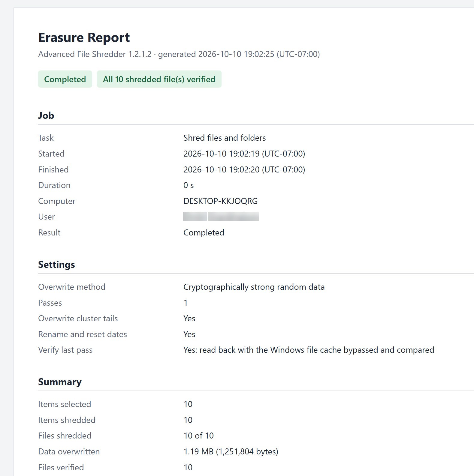Select the "Cryptographically strong random data" value
The image size is (474, 476).
pyautogui.click(x=254, y=287)
